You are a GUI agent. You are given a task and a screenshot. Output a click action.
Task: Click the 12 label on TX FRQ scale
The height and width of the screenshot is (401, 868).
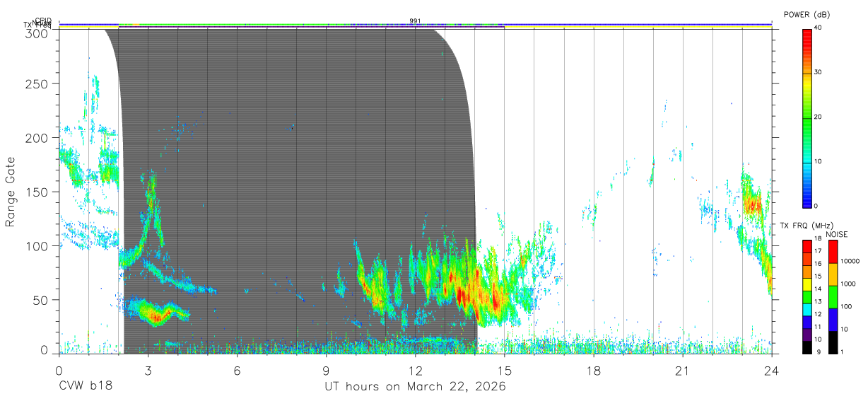818,315
